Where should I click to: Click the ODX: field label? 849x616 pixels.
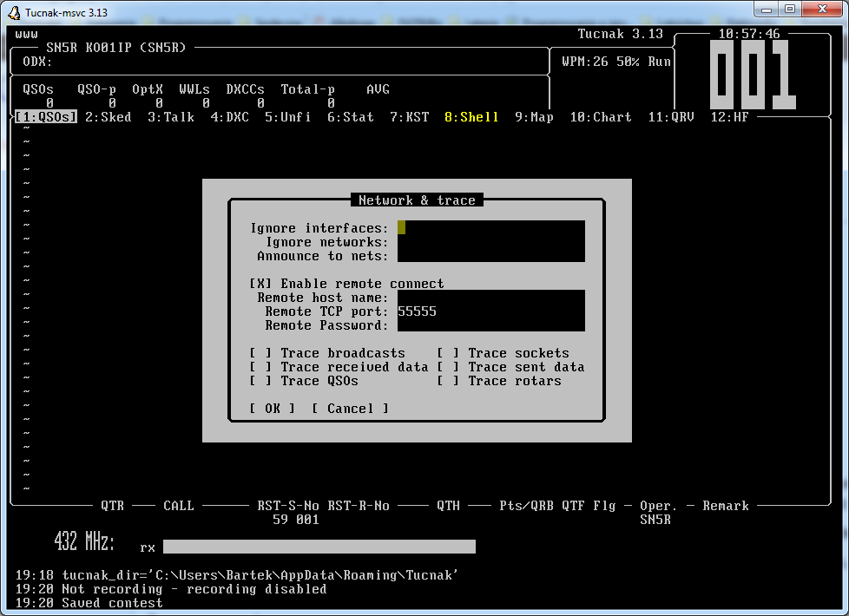point(38,62)
